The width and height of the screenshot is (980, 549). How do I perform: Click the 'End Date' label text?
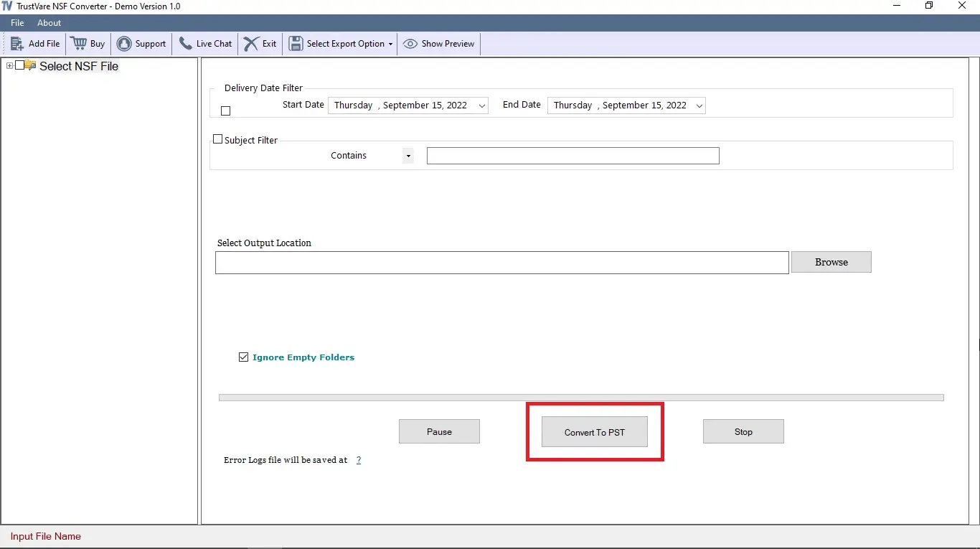click(522, 105)
